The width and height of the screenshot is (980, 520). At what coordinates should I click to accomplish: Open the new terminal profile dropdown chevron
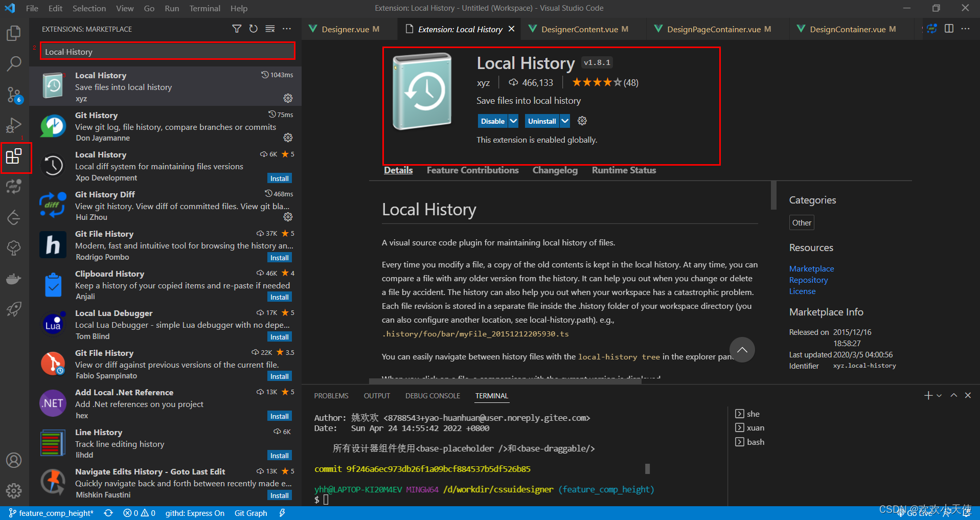(939, 395)
